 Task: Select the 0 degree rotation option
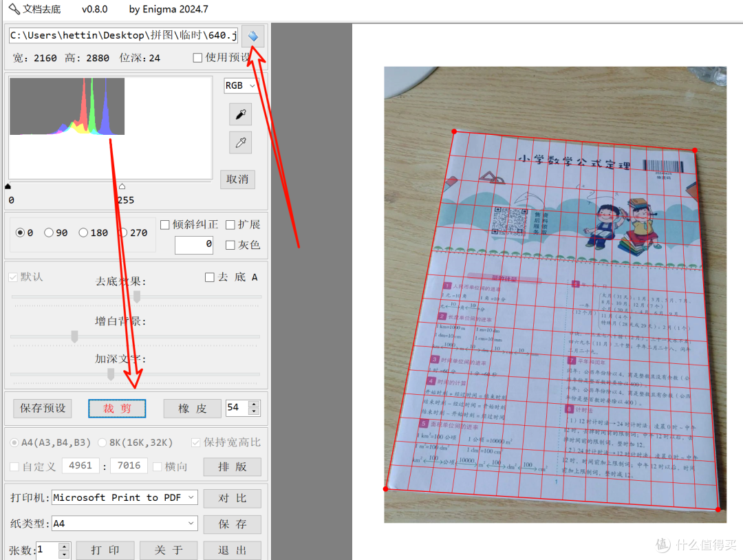[x=20, y=233]
